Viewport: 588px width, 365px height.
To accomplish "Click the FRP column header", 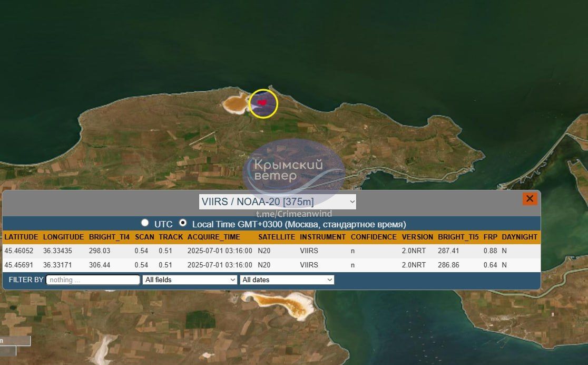I will [x=490, y=237].
